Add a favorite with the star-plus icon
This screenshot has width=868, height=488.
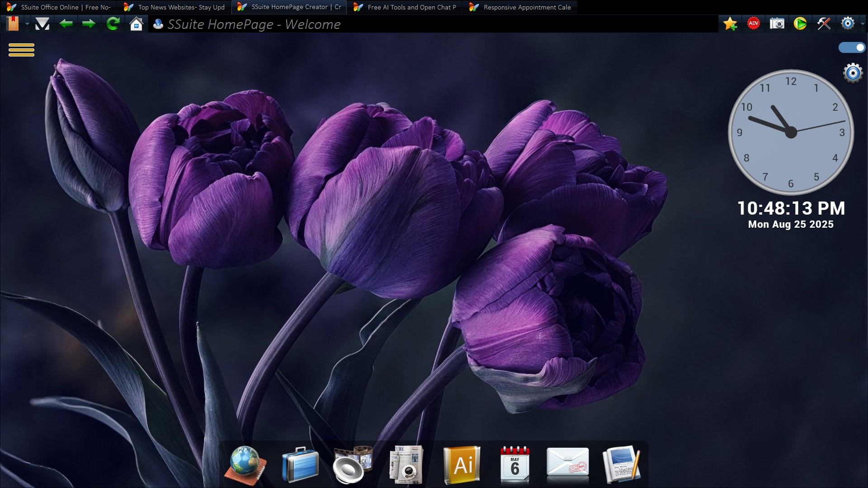point(730,23)
